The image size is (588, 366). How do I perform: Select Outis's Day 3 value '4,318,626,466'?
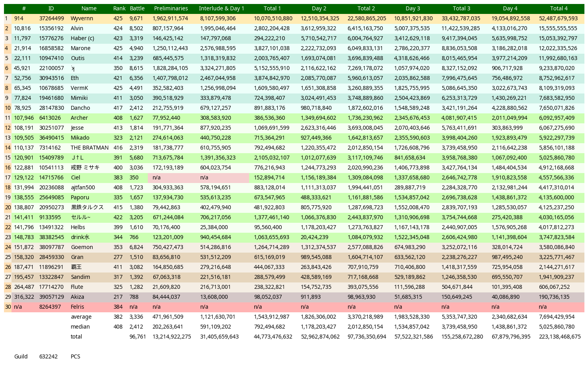pos(412,58)
